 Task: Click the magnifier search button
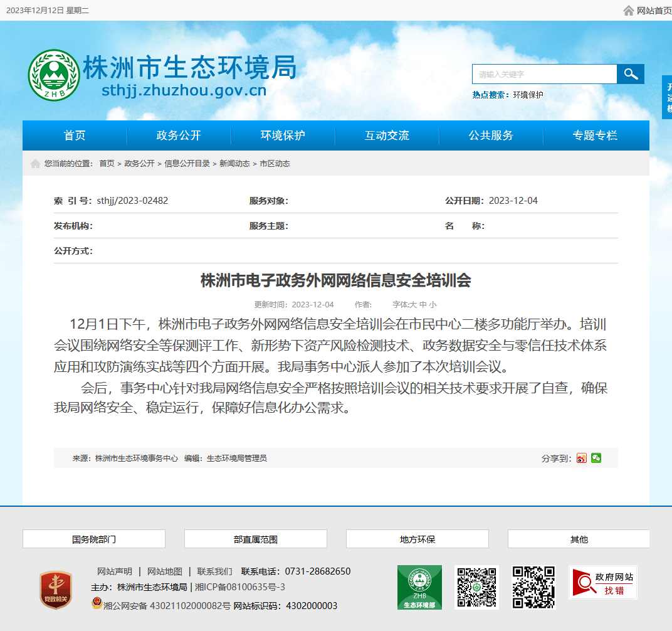[x=630, y=74]
